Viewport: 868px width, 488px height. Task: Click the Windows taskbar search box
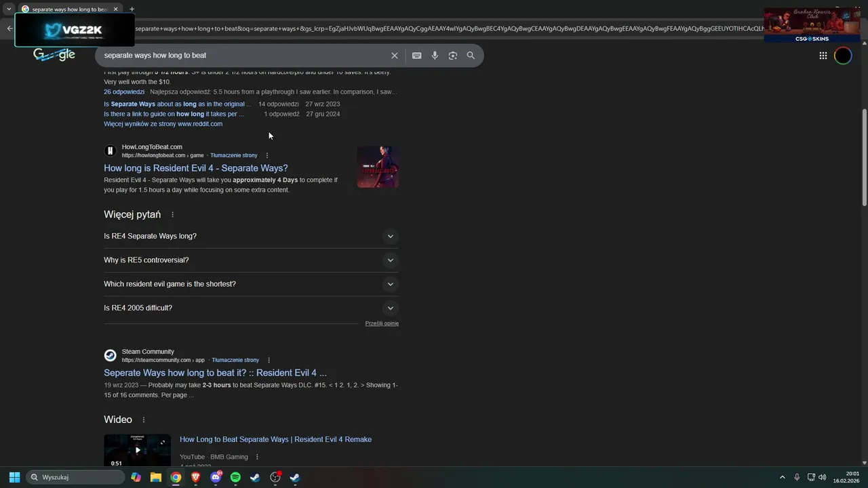point(76,477)
